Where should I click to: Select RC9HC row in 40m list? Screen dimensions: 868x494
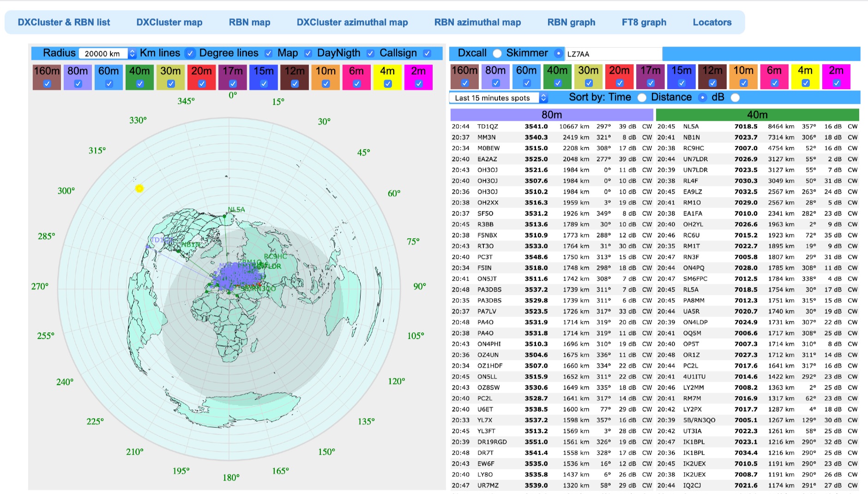coord(758,148)
